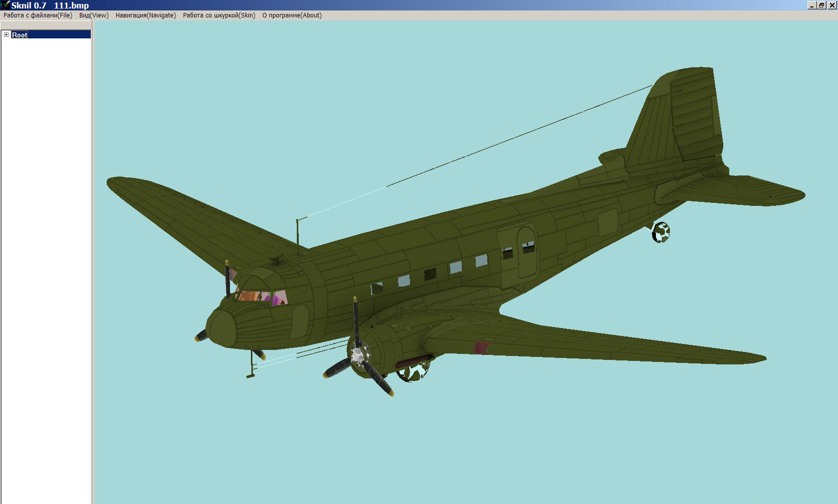Expand the Root tree node

[6, 35]
